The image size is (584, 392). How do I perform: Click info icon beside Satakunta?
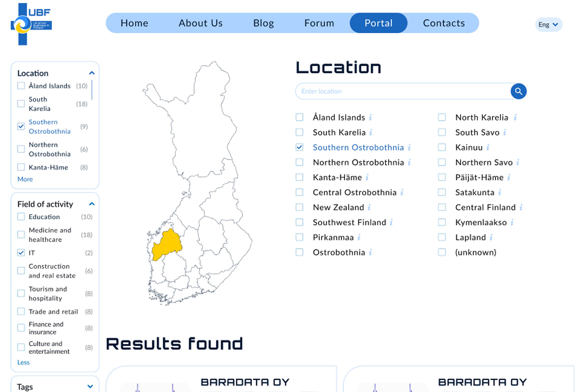500,192
